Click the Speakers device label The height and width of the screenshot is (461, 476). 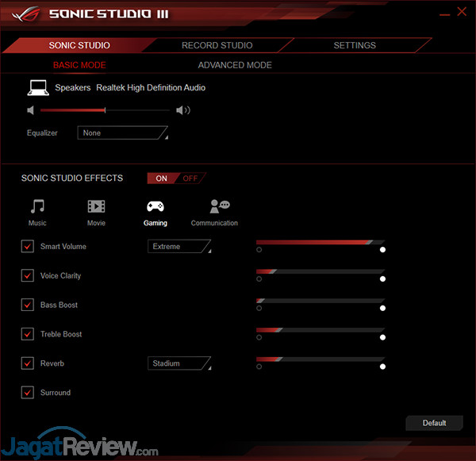pyautogui.click(x=73, y=88)
